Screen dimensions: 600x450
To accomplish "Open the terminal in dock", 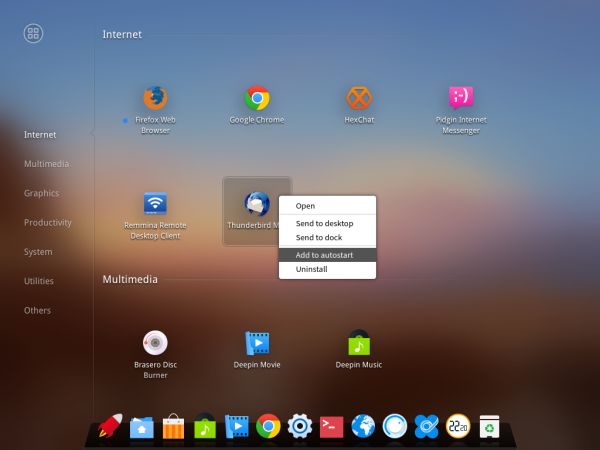I will click(331, 426).
